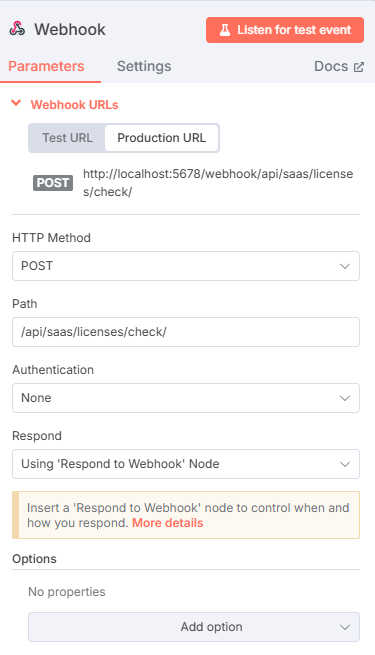
Task: Open the HTTP Method dropdown
Action: click(186, 266)
